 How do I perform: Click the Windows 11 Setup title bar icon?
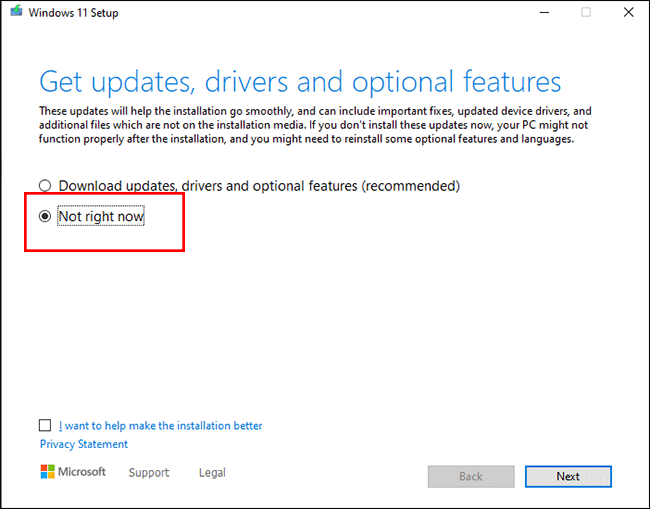(x=14, y=13)
